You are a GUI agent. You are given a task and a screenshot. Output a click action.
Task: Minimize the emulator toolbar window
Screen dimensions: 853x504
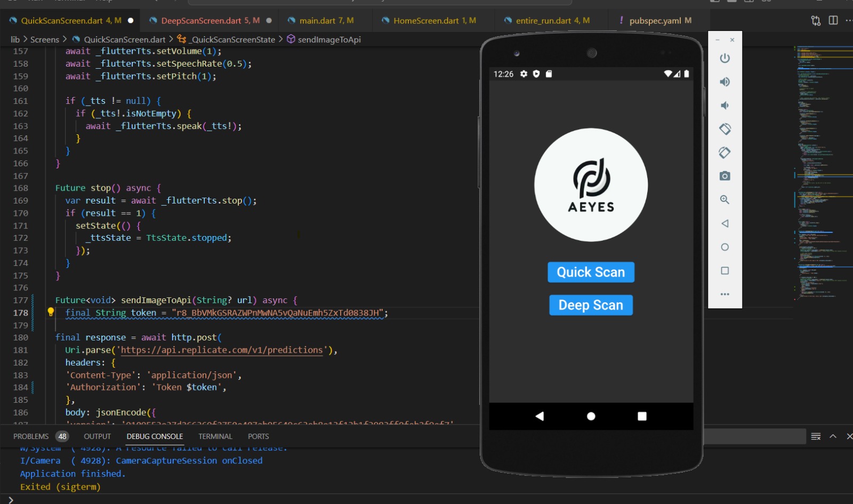coord(718,40)
